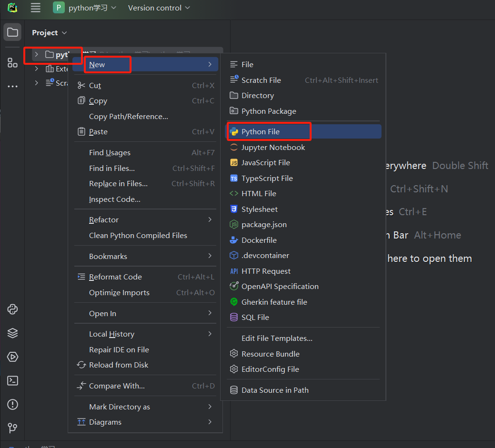495x448 pixels.
Task: Open the Diagrams submenu
Action: (x=145, y=422)
